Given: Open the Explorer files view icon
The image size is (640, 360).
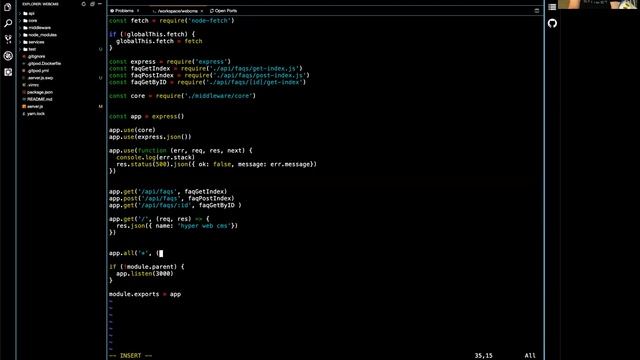Looking at the screenshot, I should 8,7.
